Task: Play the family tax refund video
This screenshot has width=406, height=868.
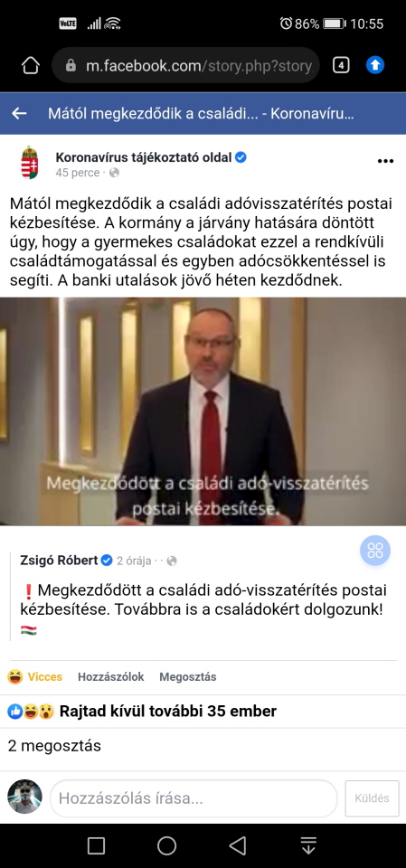Action: [203, 411]
